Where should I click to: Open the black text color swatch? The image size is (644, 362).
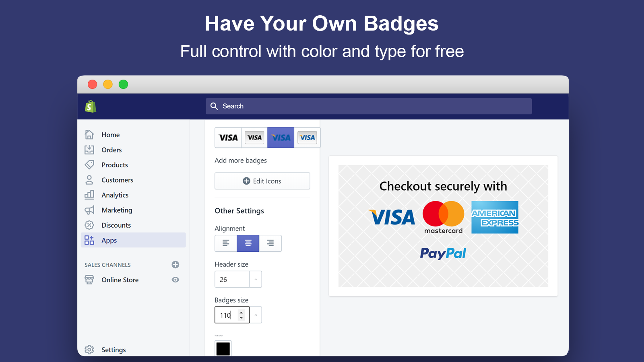pyautogui.click(x=223, y=348)
